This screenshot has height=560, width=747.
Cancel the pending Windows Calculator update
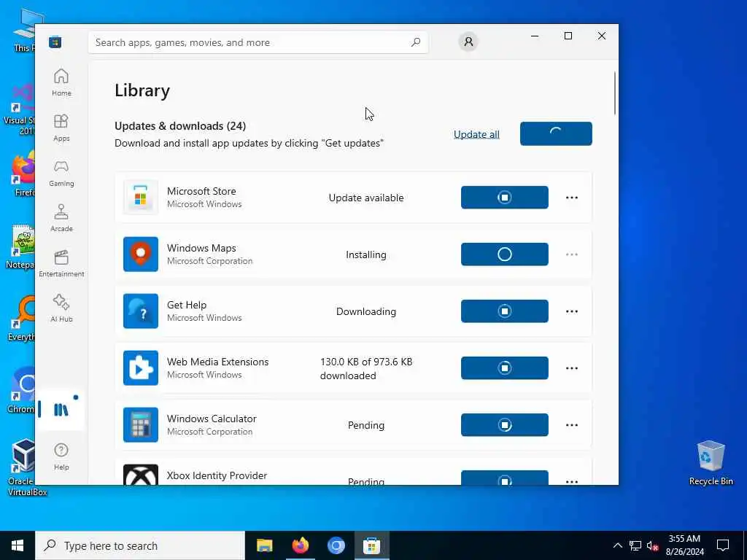point(505,425)
